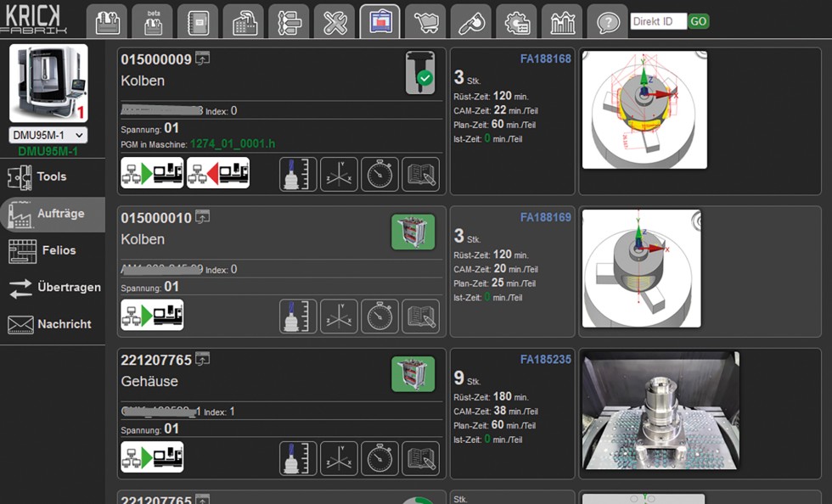Open the stopwatch timer for order 221207765
Viewport: 832px width, 504px height.
point(379,458)
